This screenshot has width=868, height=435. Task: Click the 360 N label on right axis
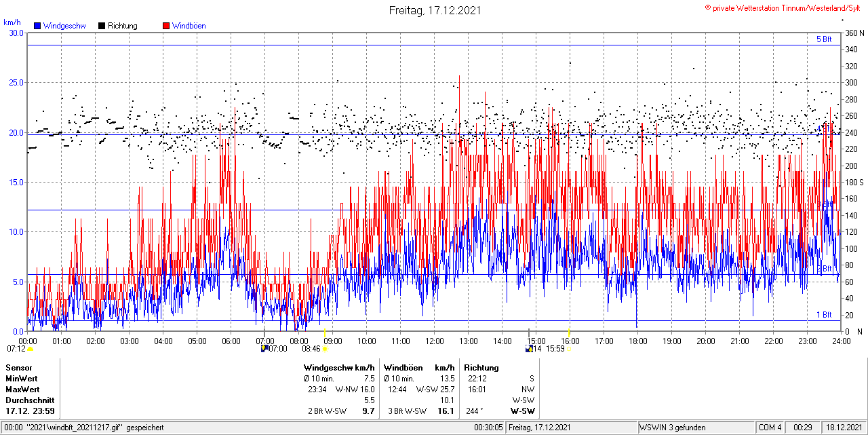(x=853, y=33)
